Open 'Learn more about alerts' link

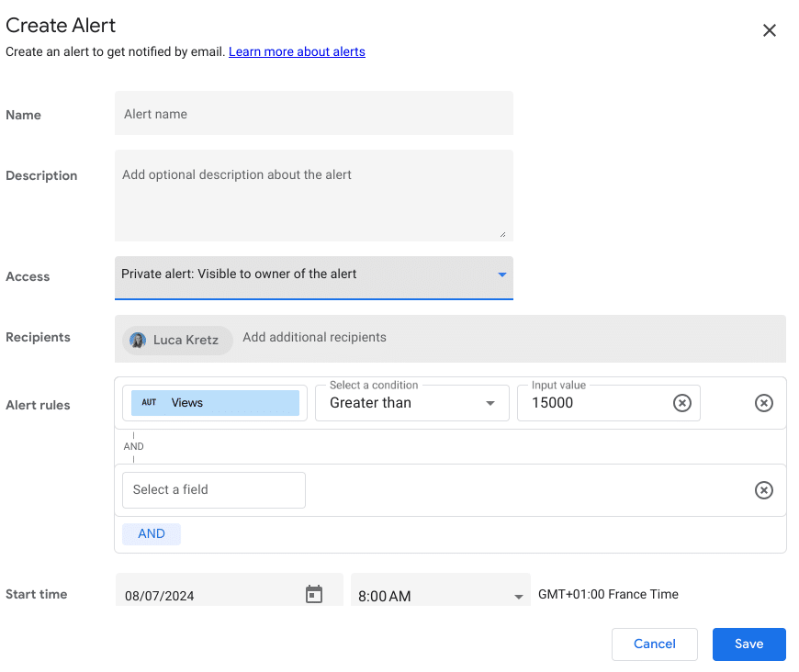click(297, 51)
